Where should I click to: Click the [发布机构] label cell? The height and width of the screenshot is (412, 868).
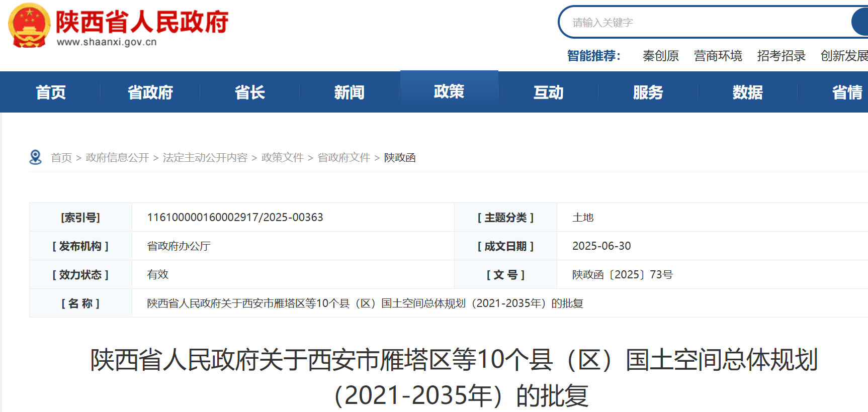tap(80, 246)
